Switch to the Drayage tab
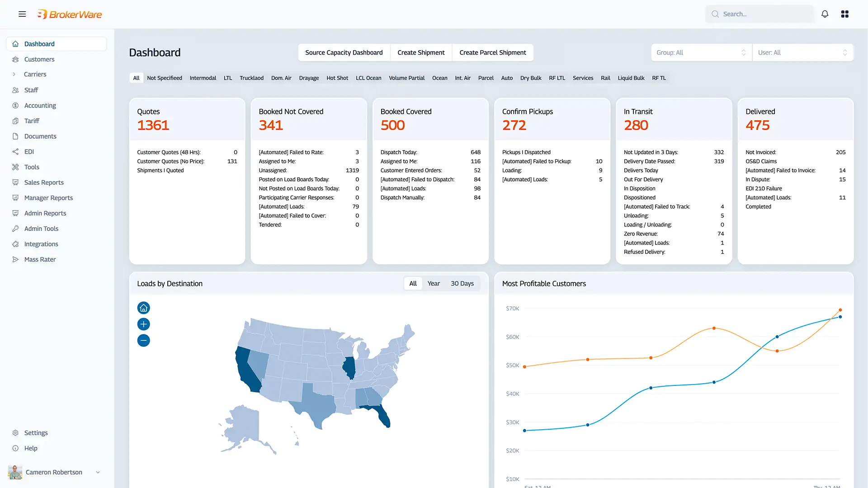The height and width of the screenshot is (488, 868). click(309, 78)
